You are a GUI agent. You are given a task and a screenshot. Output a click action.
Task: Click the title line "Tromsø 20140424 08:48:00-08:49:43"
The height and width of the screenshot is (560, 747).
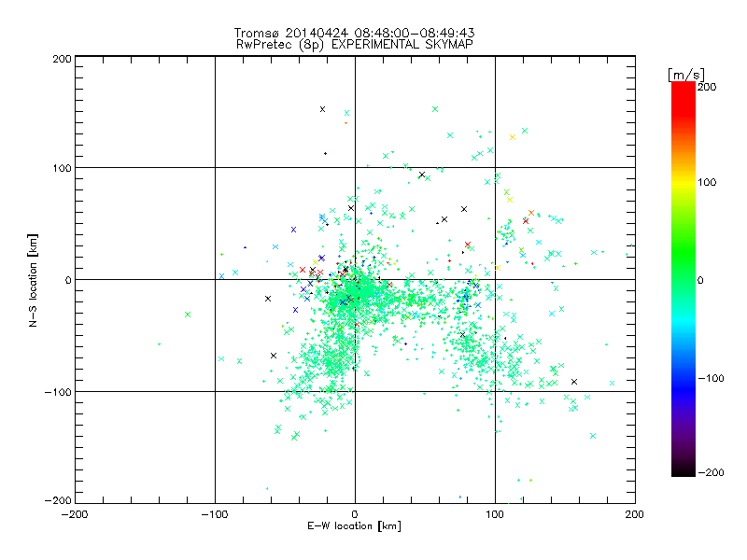pos(354,33)
